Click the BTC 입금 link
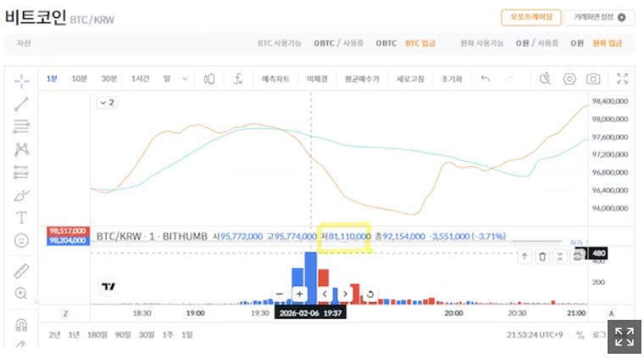The height and width of the screenshot is (358, 644). point(419,43)
